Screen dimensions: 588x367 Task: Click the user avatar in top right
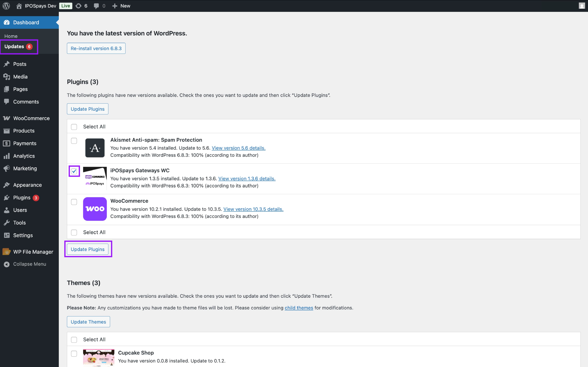click(x=582, y=6)
